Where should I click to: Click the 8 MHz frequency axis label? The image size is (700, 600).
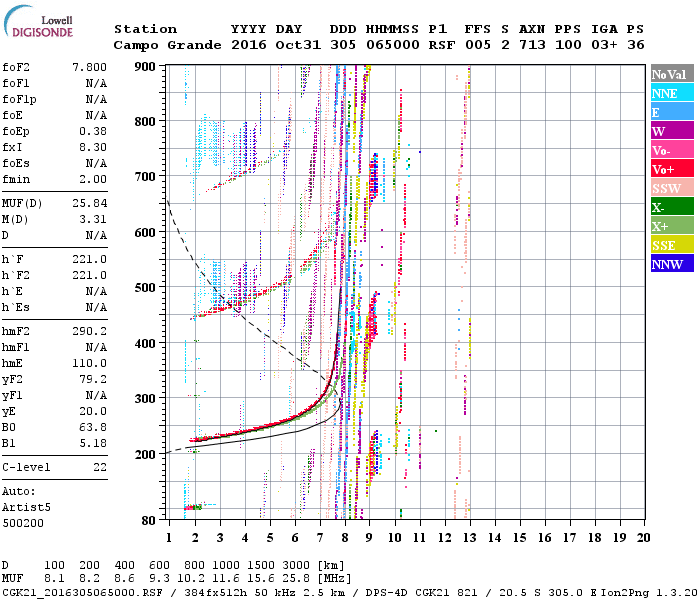click(345, 538)
